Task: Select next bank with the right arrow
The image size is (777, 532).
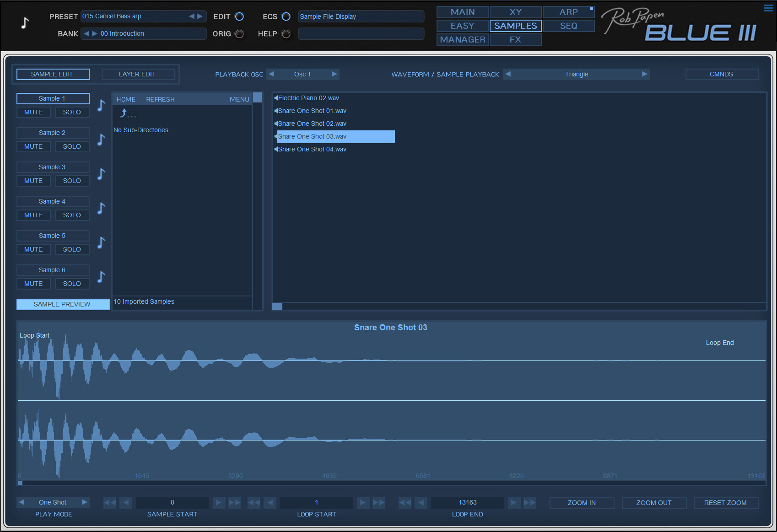Action: point(95,33)
